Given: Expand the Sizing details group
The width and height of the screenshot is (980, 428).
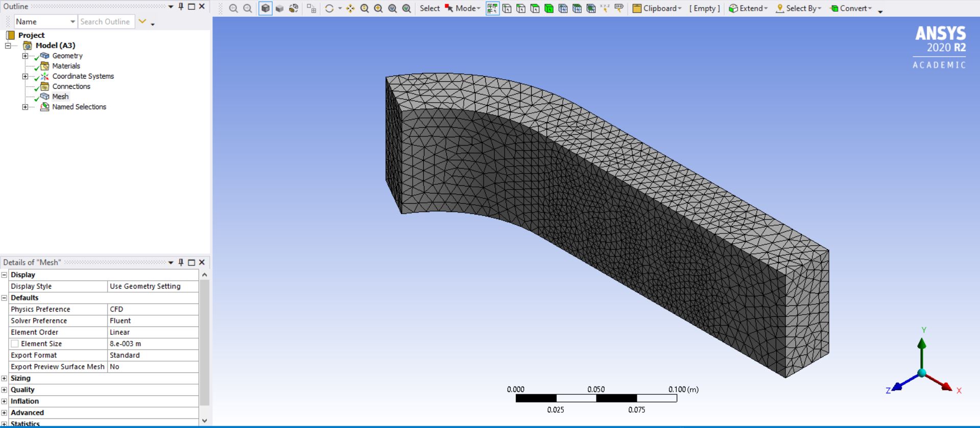Looking at the screenshot, I should (x=4, y=378).
